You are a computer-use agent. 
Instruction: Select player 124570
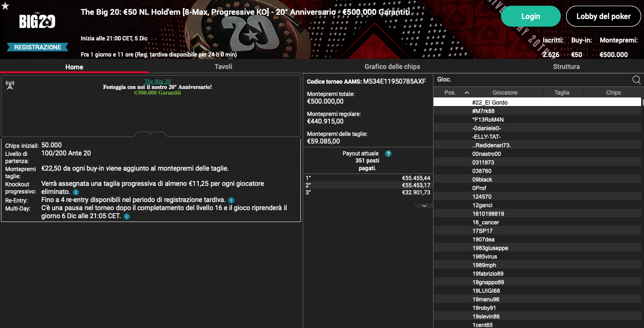537,196
